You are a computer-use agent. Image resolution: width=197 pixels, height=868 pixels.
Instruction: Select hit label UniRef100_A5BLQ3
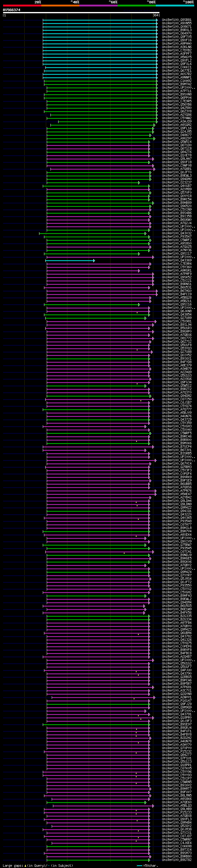[x=177, y=805]
